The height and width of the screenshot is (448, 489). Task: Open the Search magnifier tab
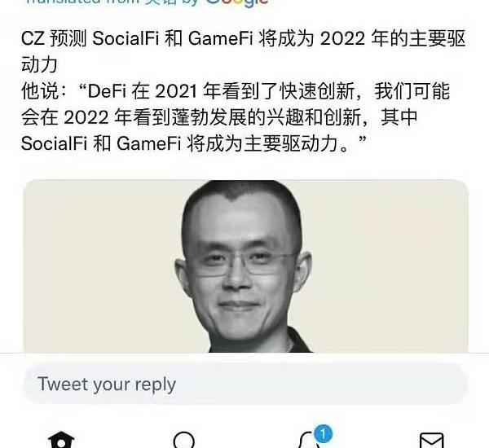coord(183,440)
